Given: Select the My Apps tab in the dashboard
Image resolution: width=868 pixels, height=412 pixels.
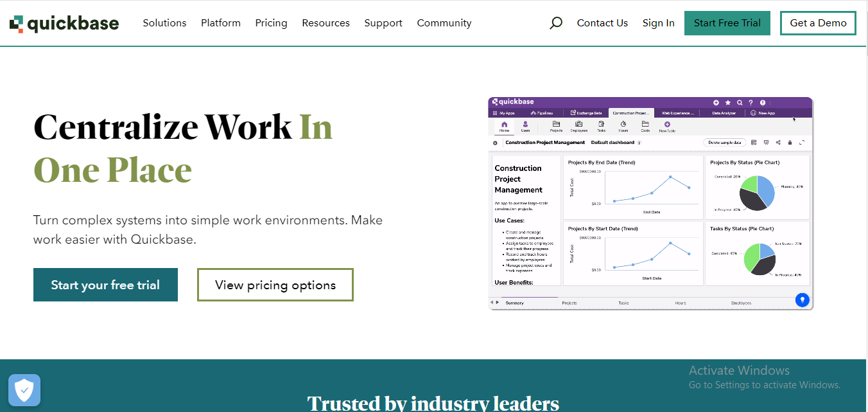Looking at the screenshot, I should click(x=503, y=113).
